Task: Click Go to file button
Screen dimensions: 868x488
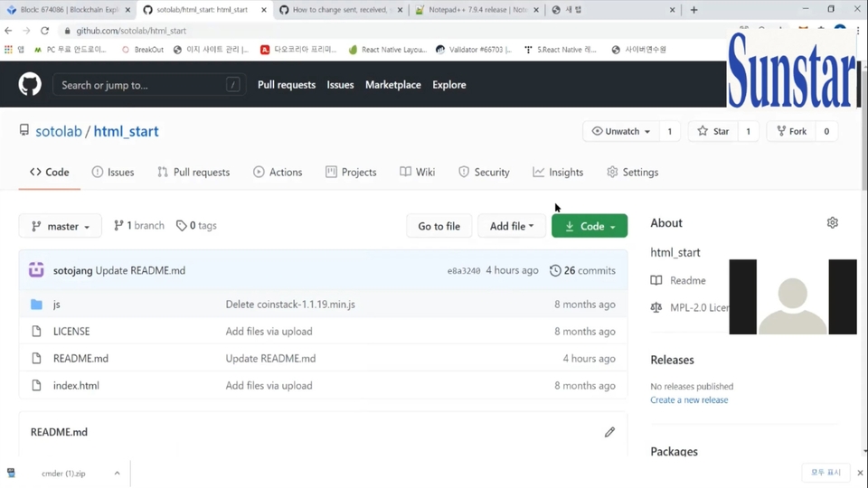Action: click(x=439, y=226)
